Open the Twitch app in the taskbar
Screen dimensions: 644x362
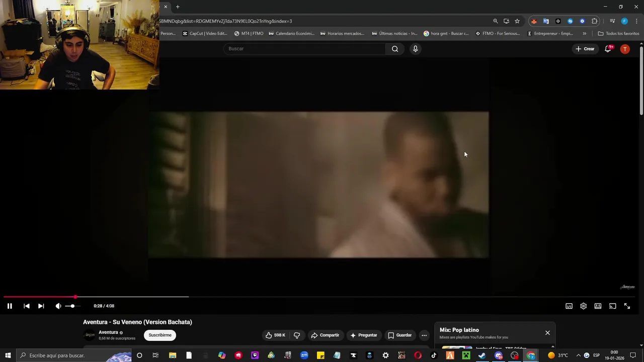[255, 355]
